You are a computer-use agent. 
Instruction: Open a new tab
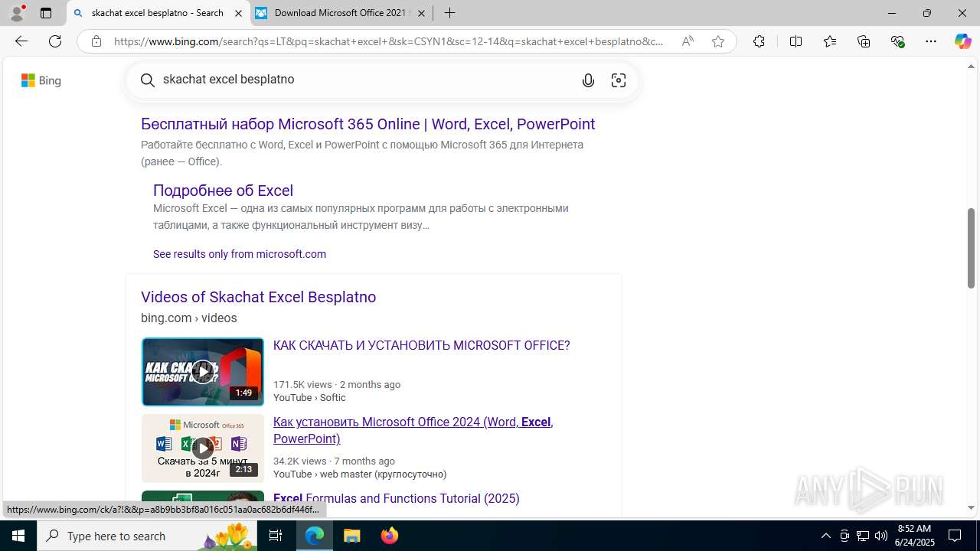450,13
